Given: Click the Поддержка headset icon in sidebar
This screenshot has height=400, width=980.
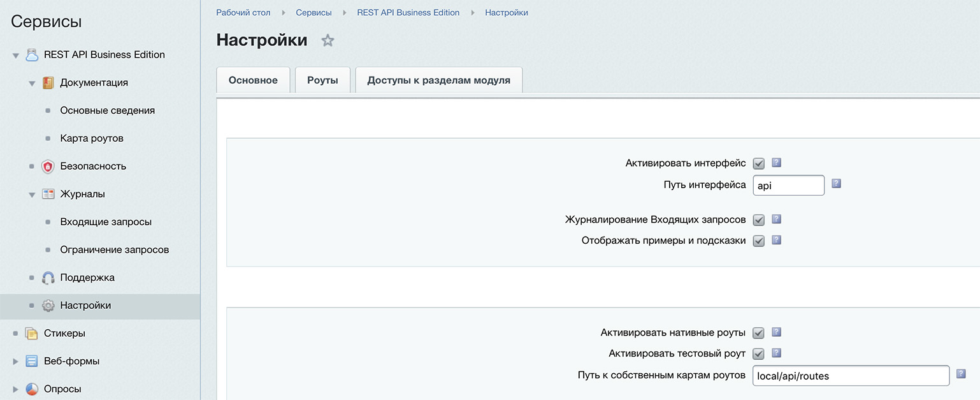Looking at the screenshot, I should pos(48,278).
